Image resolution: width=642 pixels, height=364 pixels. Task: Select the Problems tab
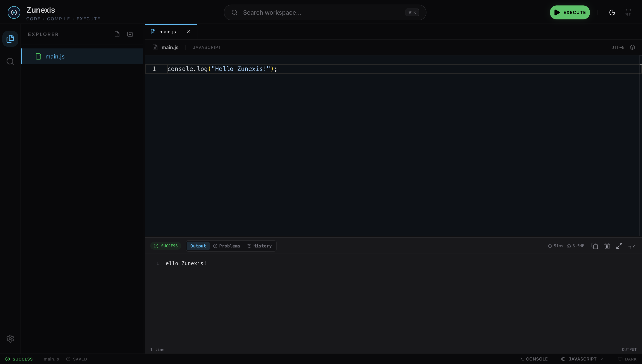pyautogui.click(x=227, y=246)
